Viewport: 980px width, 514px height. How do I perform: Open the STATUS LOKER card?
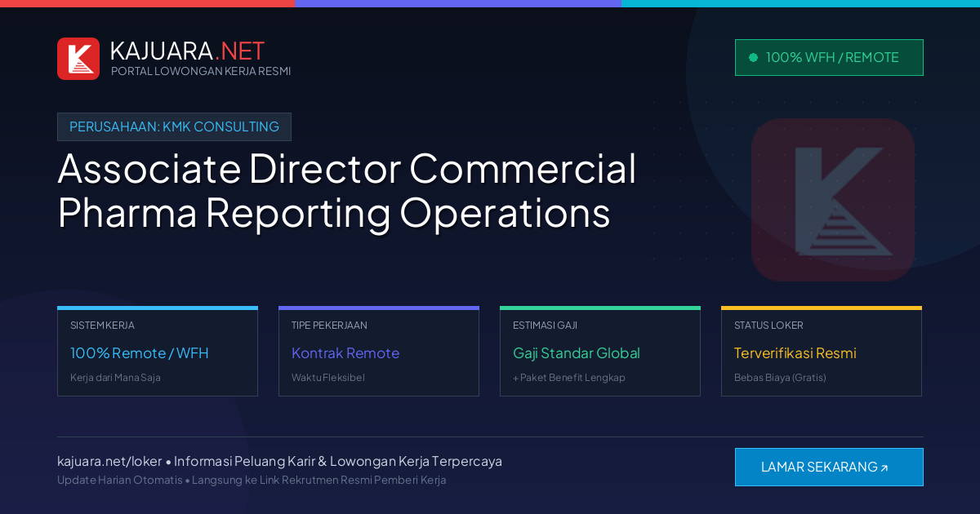[822, 352]
